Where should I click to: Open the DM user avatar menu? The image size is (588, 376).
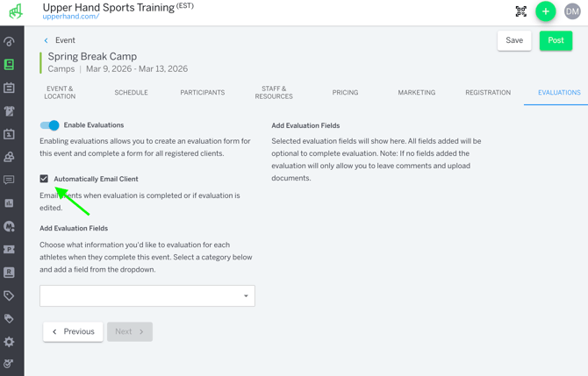pyautogui.click(x=572, y=11)
